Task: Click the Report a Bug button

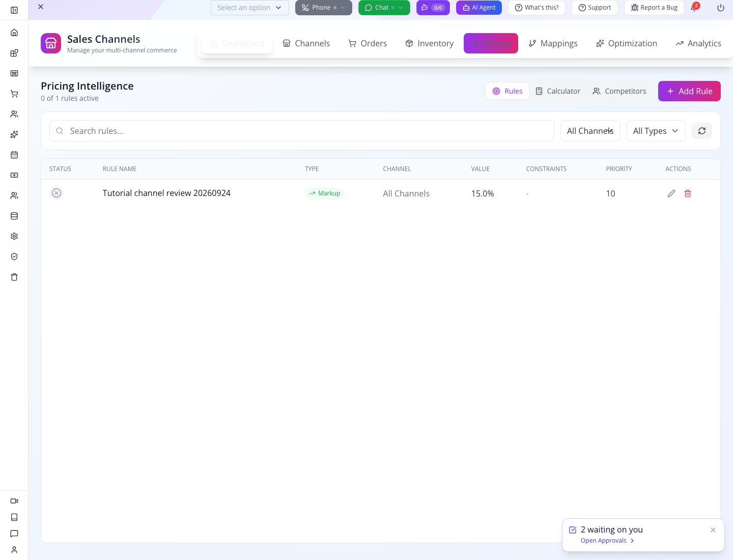Action: point(654,8)
